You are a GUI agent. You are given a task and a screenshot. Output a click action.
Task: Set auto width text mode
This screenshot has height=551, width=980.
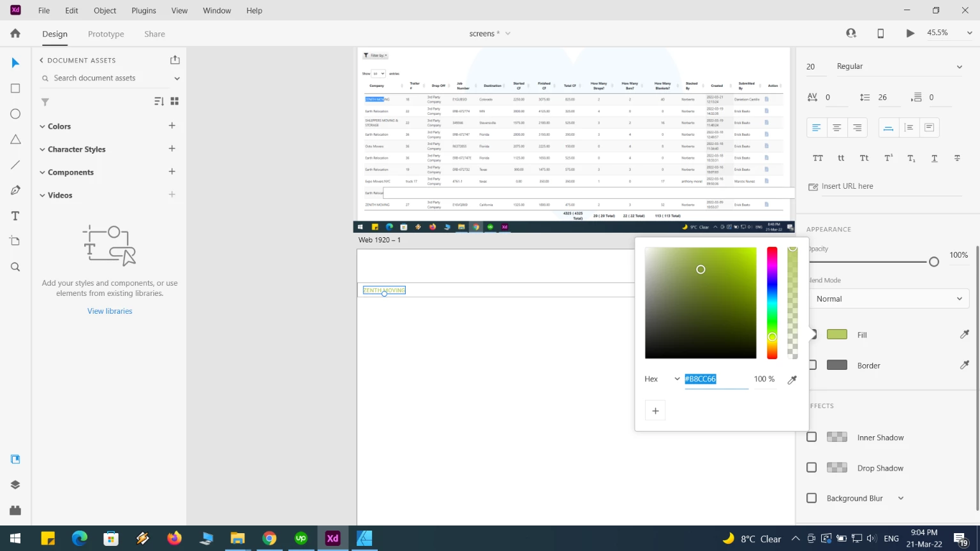point(888,128)
